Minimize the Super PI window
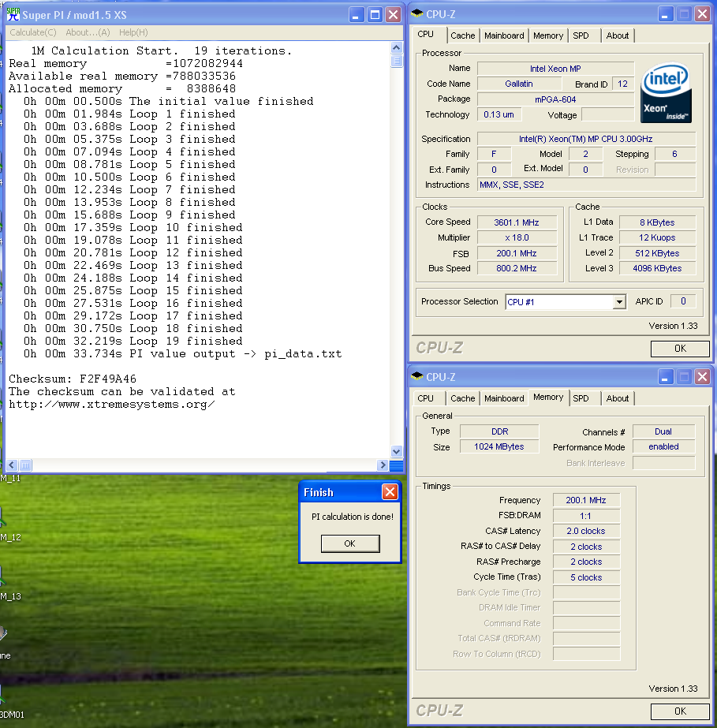This screenshot has width=717, height=728. pyautogui.click(x=356, y=15)
